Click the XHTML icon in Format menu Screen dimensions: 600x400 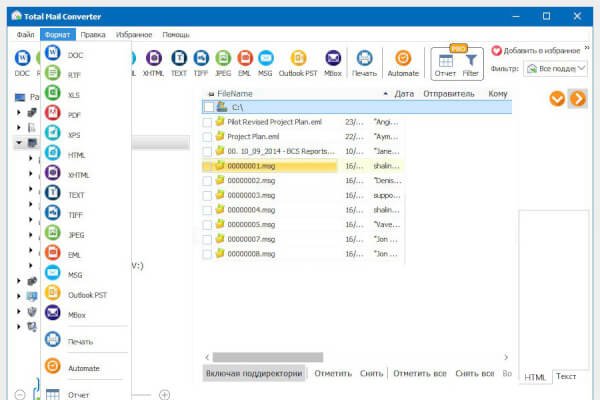[x=52, y=173]
